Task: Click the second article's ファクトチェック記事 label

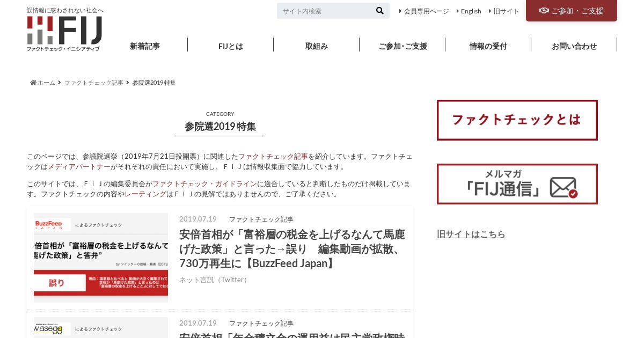Action: [261, 324]
